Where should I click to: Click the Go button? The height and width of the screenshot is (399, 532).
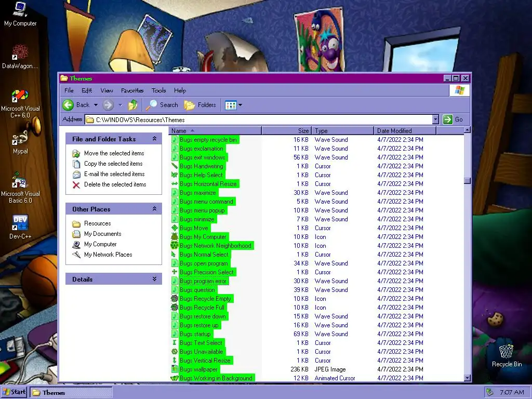[x=453, y=119]
